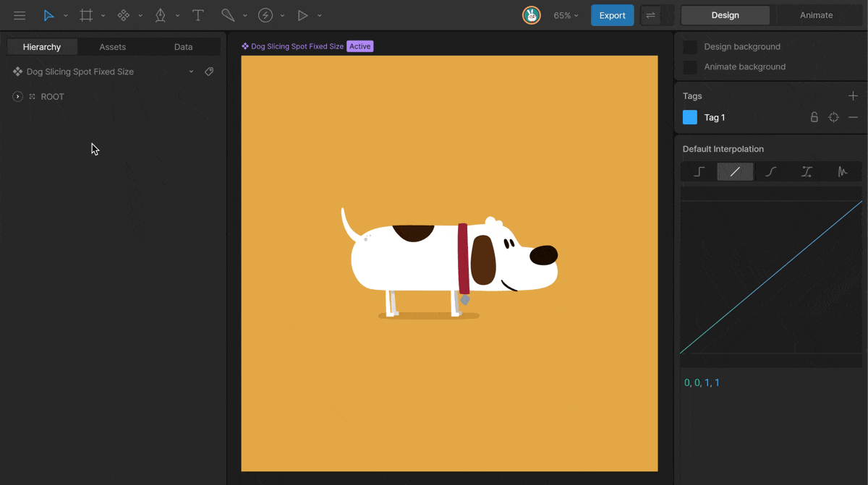Click the interpolation values field 0, 0, 1, 1
Screen dimensions: 868x485
(x=702, y=382)
